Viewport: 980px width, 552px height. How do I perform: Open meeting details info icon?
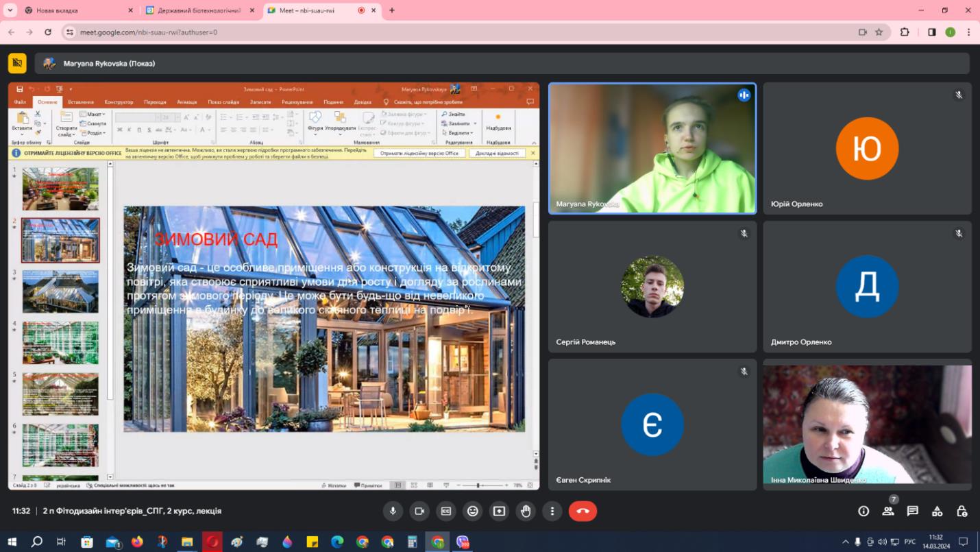863,511
